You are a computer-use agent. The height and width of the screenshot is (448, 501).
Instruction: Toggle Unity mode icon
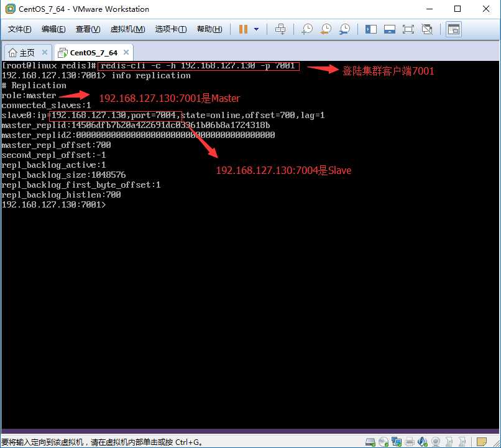tap(427, 29)
